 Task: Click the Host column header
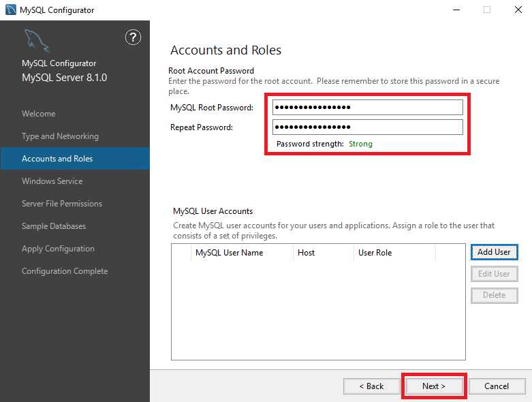point(324,253)
